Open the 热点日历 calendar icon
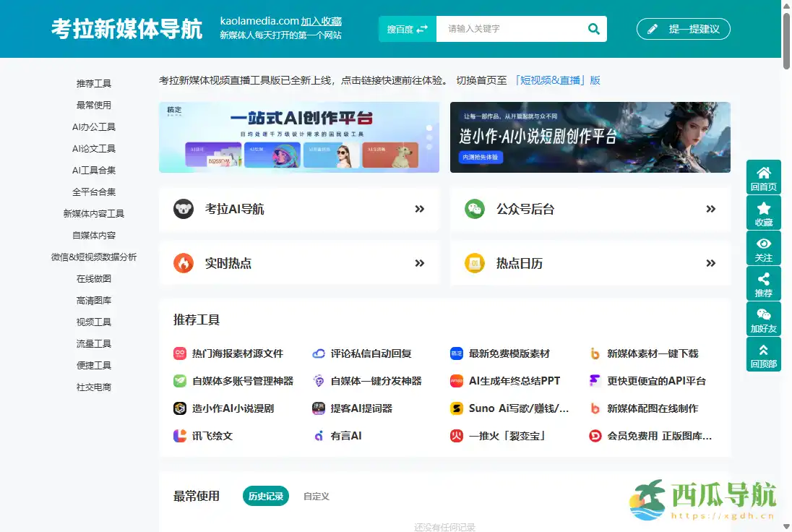The image size is (792, 532). [x=475, y=264]
